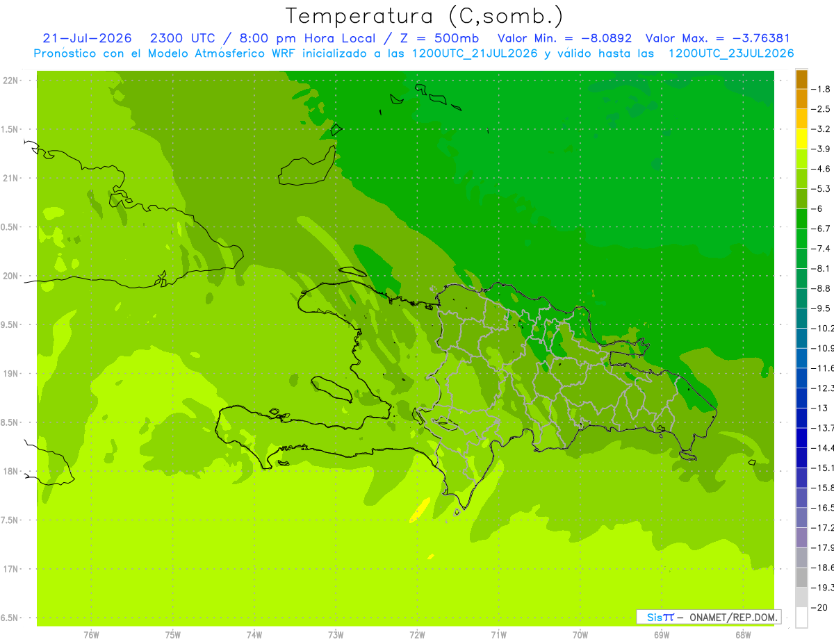
Task: Click the longitude label "69W"
Action: coord(662,634)
